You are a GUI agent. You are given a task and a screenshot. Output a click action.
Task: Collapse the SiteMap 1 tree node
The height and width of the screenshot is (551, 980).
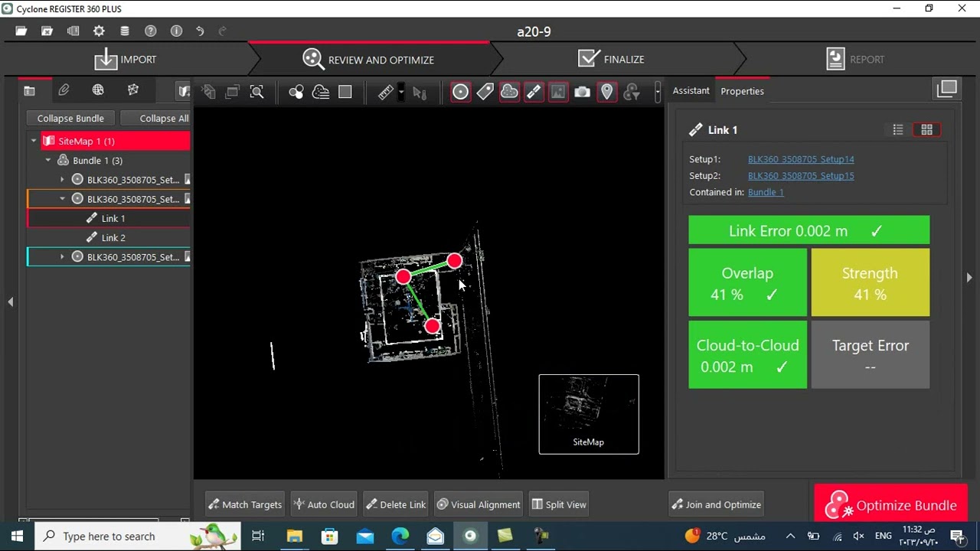point(34,141)
